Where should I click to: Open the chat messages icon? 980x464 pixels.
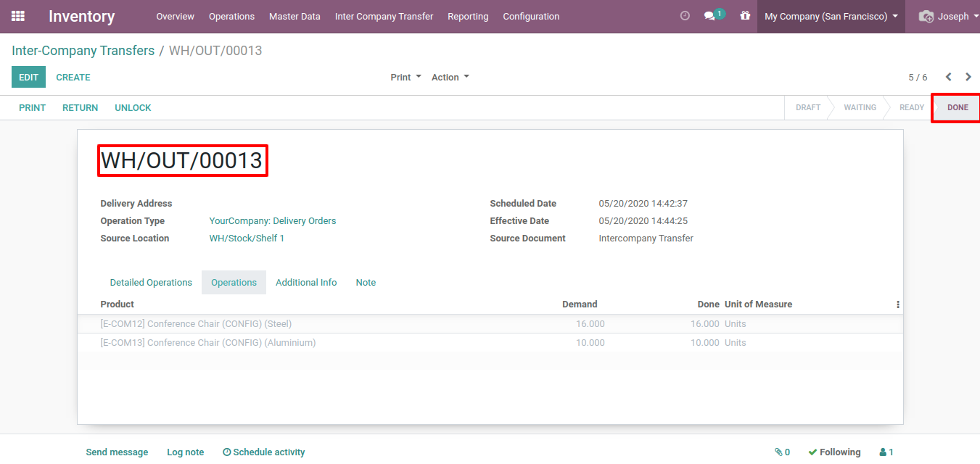coord(712,16)
